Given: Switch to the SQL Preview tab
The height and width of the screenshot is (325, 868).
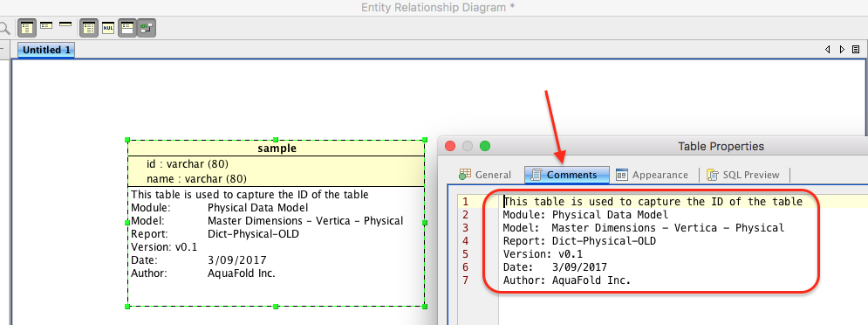Looking at the screenshot, I should click(743, 175).
